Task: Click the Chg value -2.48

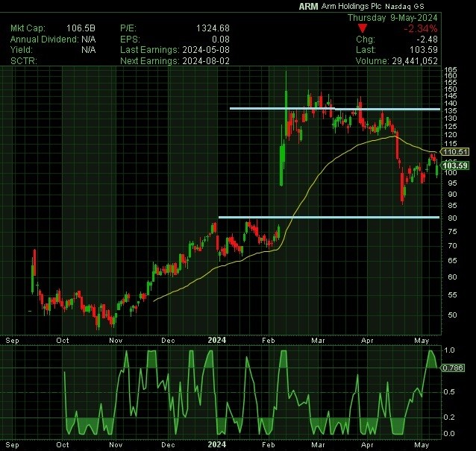Action: click(x=427, y=40)
